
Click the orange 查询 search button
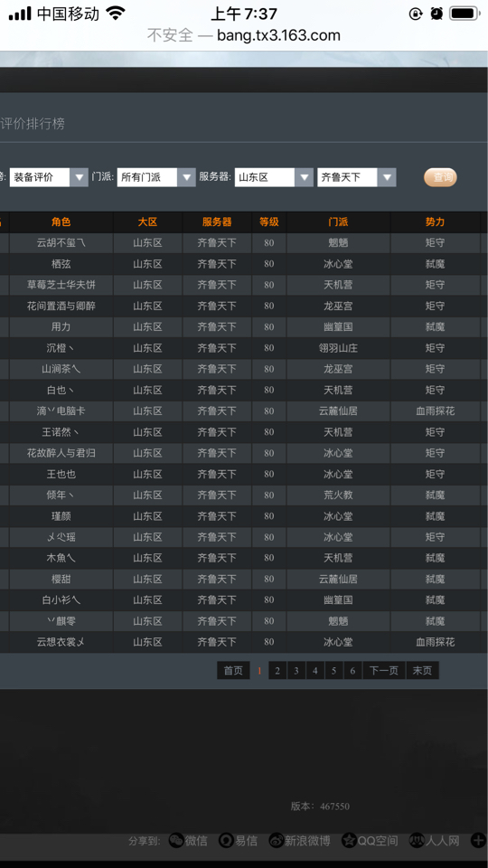pos(440,177)
